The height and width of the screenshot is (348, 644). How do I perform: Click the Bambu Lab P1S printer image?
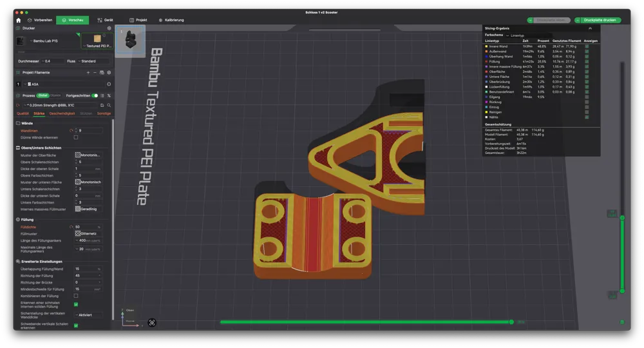[20, 41]
